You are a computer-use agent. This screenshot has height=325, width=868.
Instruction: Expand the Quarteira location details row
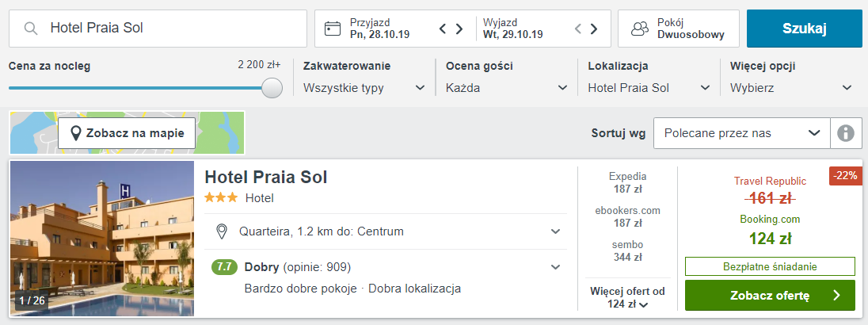(x=385, y=231)
